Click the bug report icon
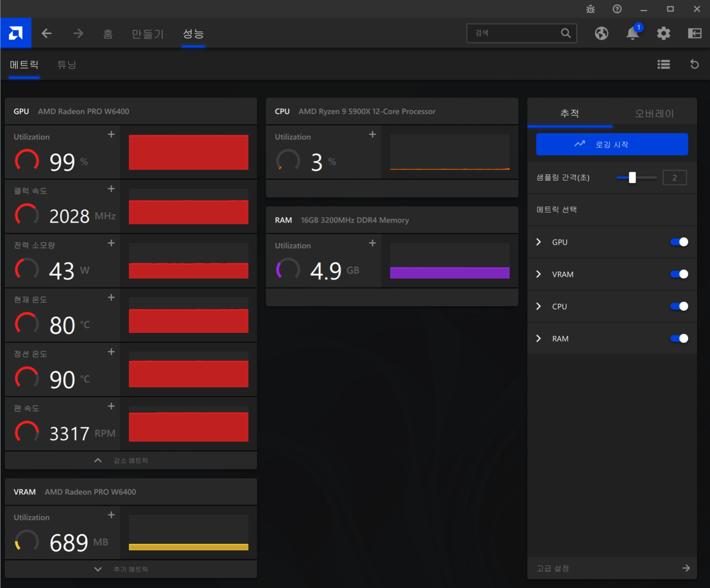The height and width of the screenshot is (588, 710). [590, 9]
